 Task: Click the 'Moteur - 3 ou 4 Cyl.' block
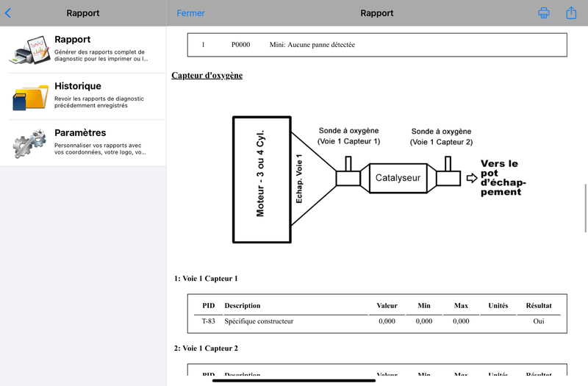point(262,179)
